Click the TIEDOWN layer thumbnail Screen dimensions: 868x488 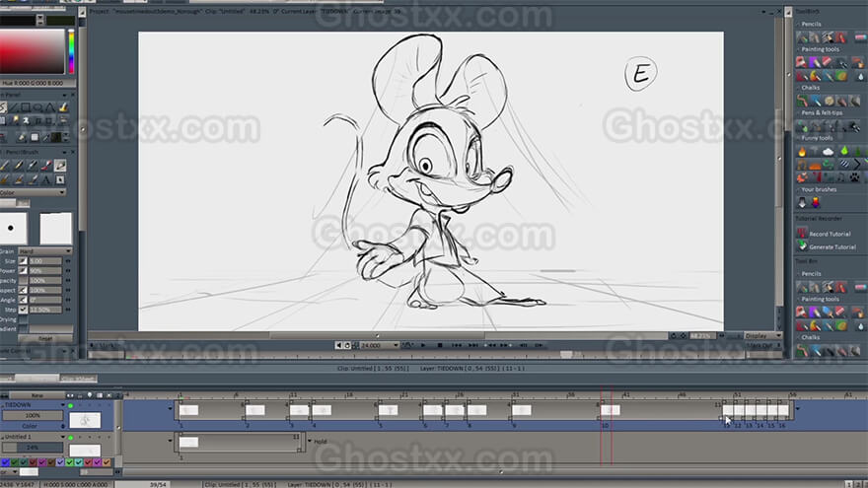(85, 420)
